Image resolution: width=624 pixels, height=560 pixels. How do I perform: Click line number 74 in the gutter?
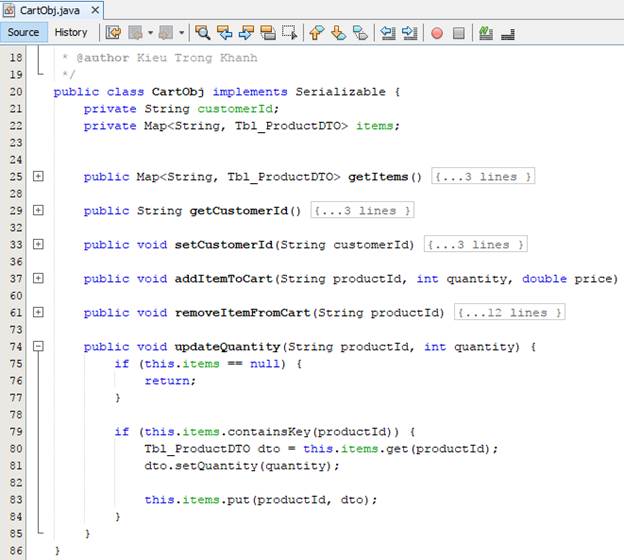point(16,347)
